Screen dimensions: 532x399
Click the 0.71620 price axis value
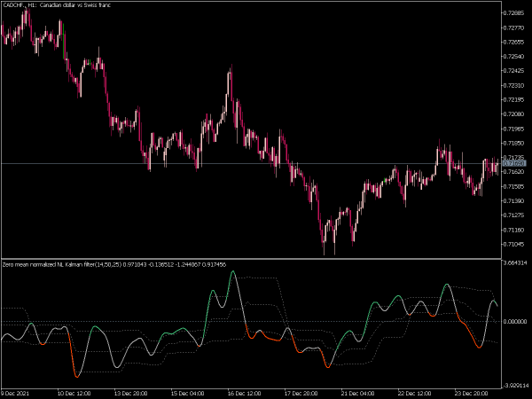coord(514,172)
